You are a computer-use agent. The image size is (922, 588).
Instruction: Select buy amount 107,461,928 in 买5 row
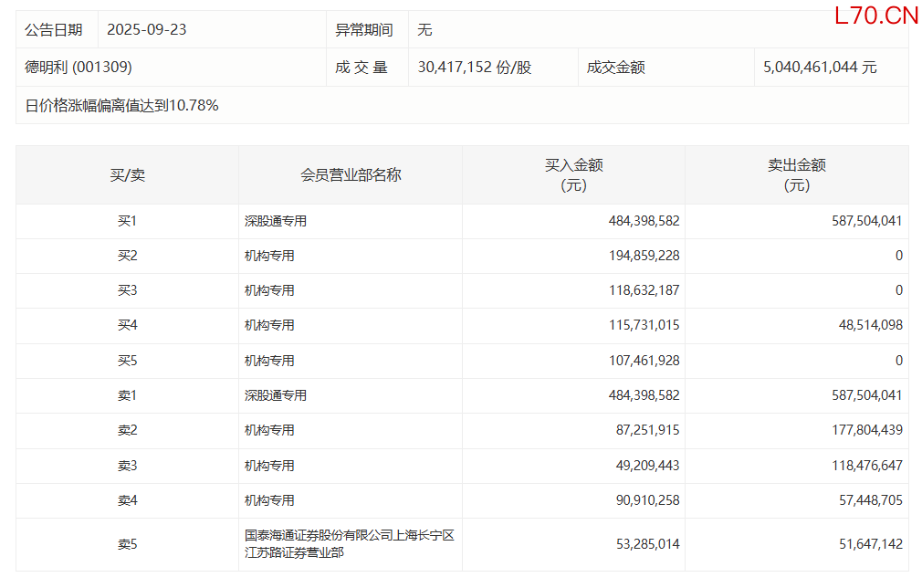tap(644, 361)
